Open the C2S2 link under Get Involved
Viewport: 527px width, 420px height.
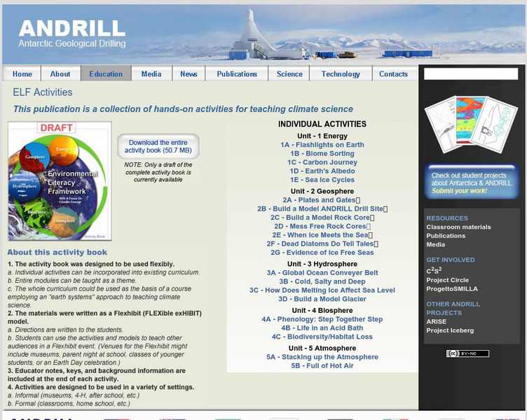[434, 270]
